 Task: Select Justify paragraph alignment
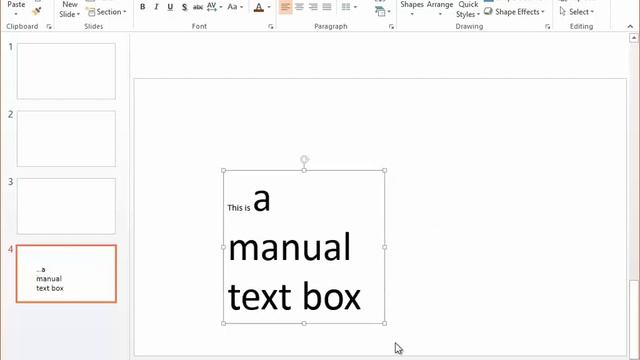[327, 7]
